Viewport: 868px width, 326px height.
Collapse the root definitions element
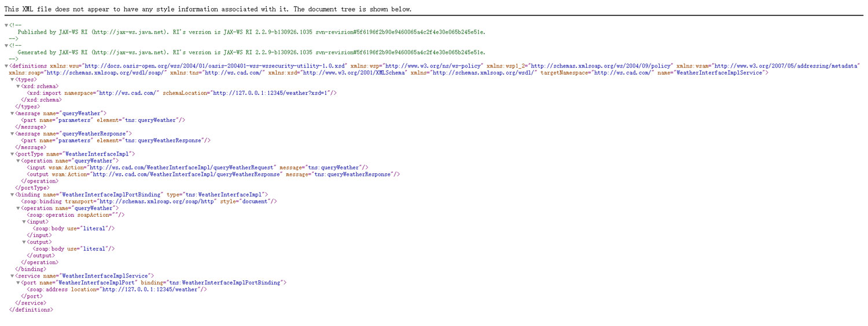pyautogui.click(x=6, y=66)
